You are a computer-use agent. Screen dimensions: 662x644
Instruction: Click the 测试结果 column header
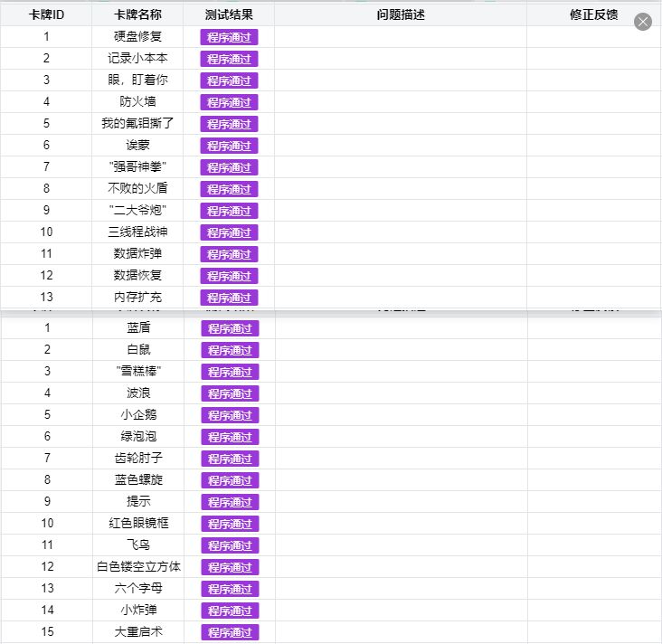point(229,15)
